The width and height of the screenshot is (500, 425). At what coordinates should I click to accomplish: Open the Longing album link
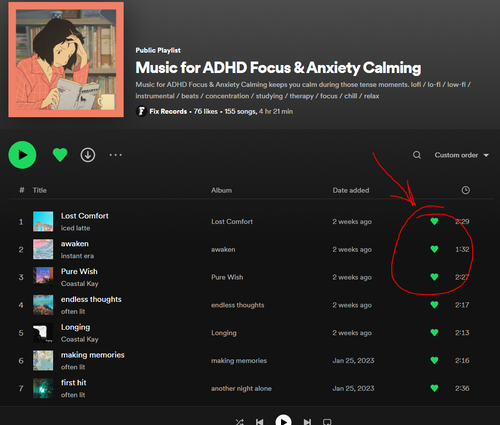[224, 333]
